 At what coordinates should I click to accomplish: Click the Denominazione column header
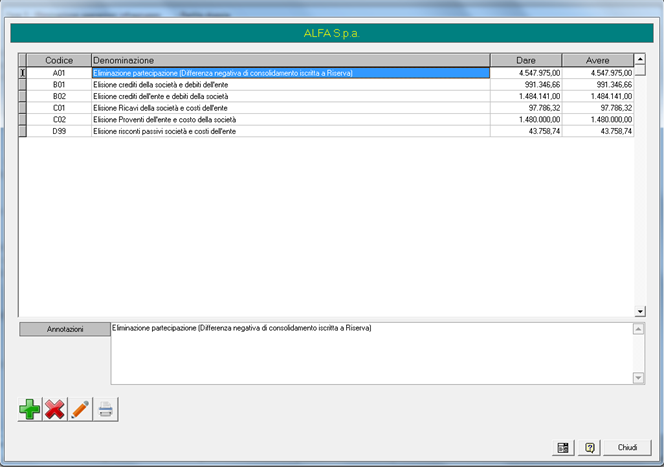coord(290,60)
